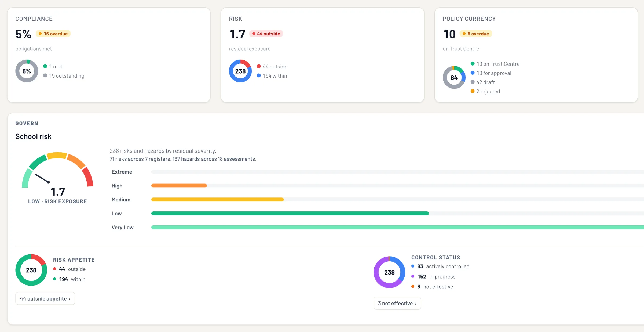Click the School risk title
Screen dimensions: 644x332
33,136
